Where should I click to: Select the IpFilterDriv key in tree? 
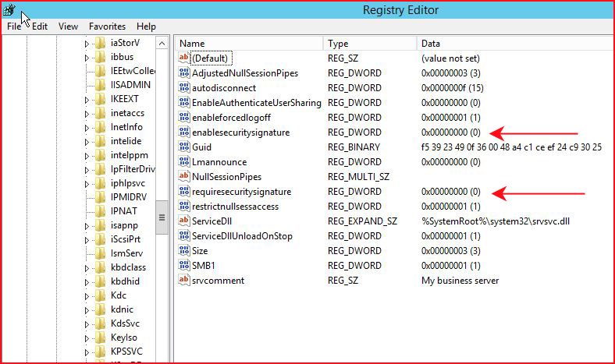pyautogui.click(x=133, y=169)
